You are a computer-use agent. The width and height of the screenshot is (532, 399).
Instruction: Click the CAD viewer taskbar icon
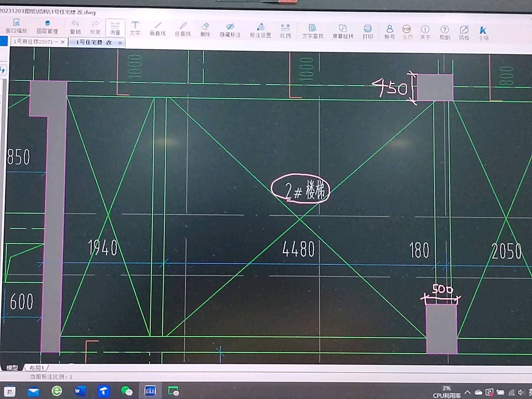pyautogui.click(x=150, y=391)
